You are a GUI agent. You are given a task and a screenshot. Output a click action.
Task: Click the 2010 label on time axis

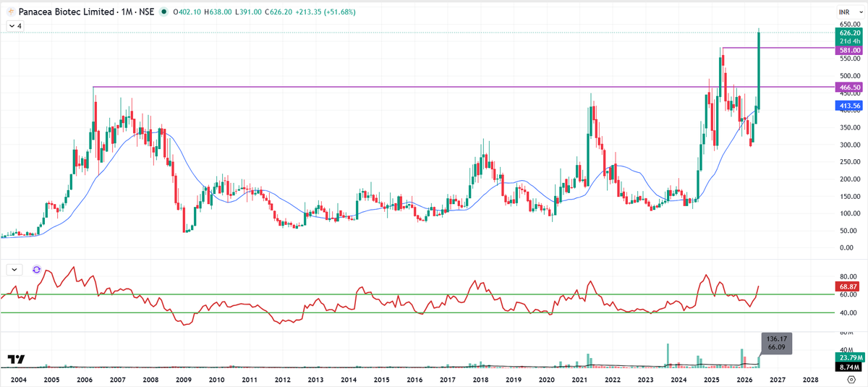click(x=216, y=379)
